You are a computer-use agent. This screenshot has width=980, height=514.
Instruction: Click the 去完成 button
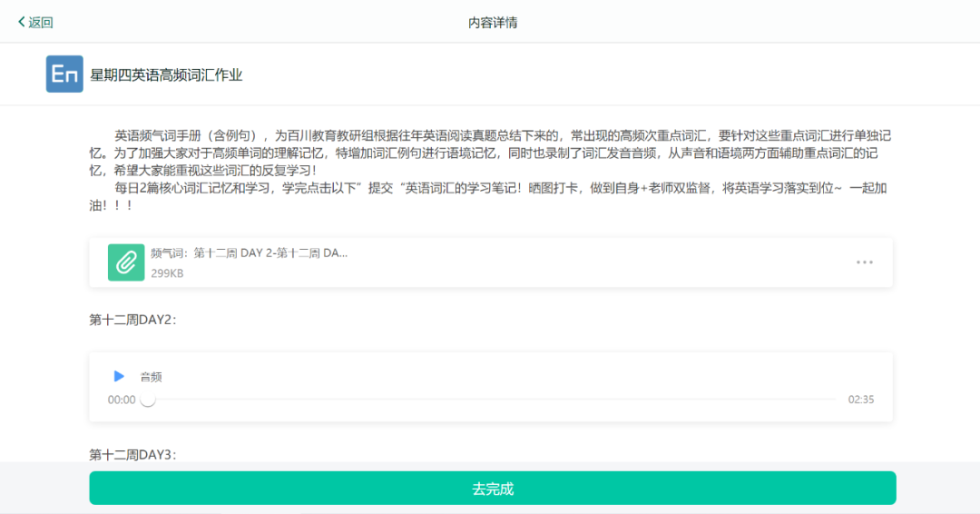493,489
